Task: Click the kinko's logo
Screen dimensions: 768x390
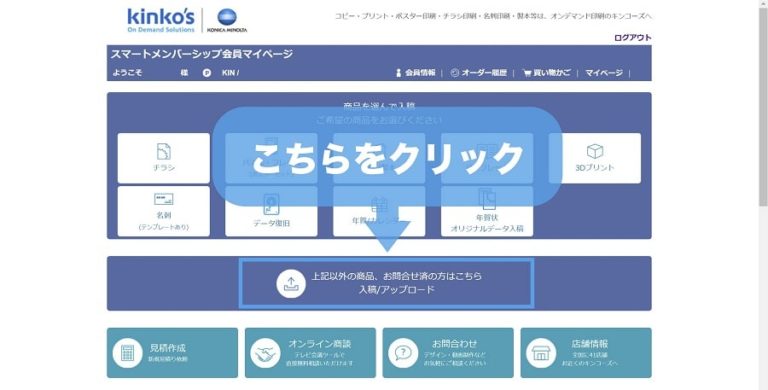Action: coord(161,21)
